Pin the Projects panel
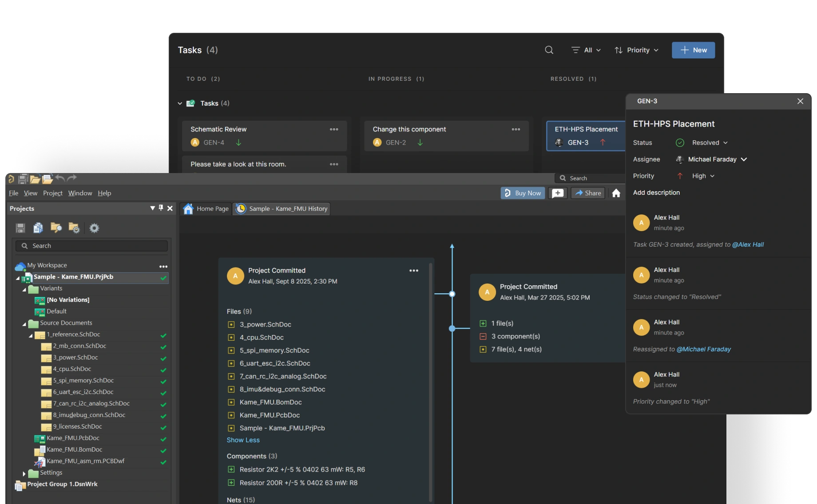 [161, 208]
